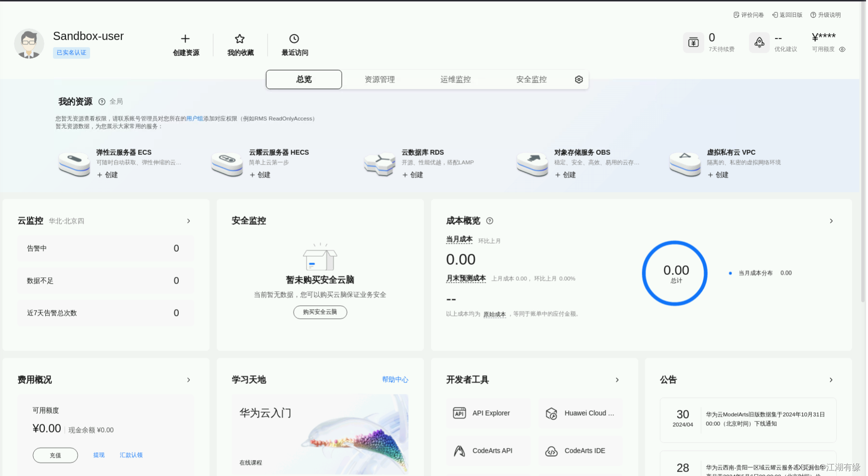Click the 对象存储服务 OBS icon
The image size is (868, 476).
pos(532,163)
